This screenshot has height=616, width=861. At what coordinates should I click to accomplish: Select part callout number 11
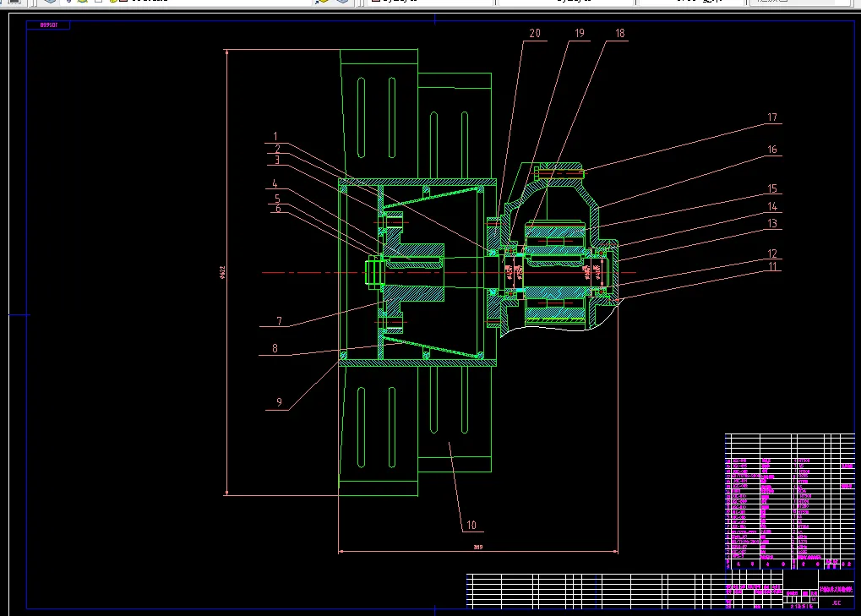(772, 267)
